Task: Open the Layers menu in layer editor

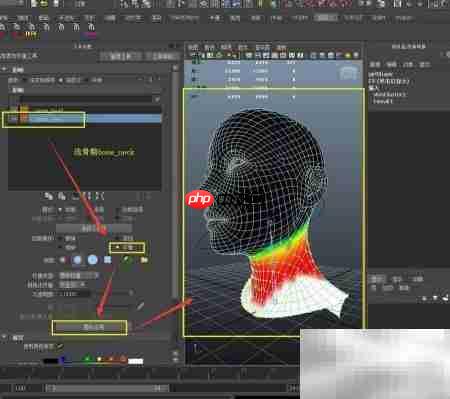Action: click(374, 287)
